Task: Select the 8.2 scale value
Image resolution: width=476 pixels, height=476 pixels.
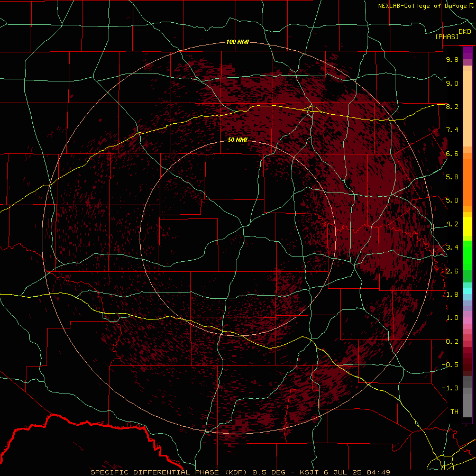Action: tap(452, 106)
